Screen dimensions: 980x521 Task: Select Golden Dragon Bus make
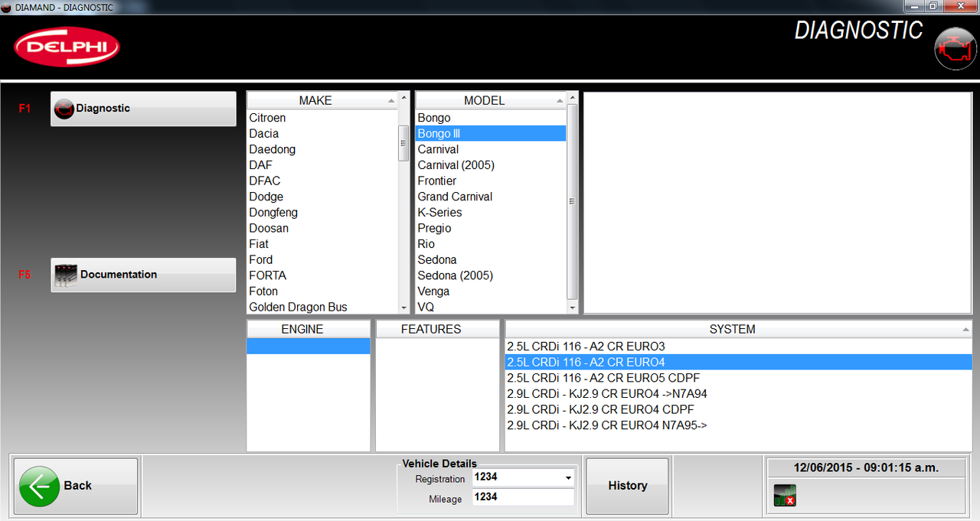click(322, 307)
